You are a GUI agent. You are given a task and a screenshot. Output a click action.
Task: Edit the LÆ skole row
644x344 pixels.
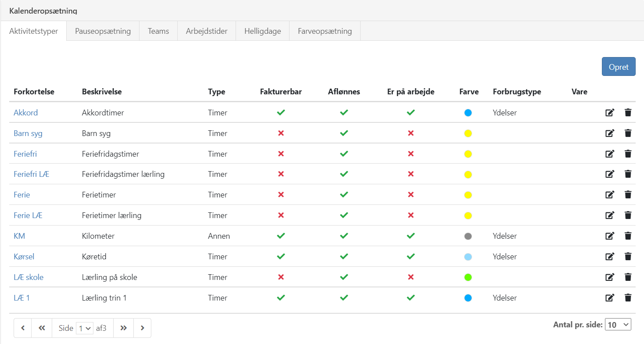tap(610, 277)
